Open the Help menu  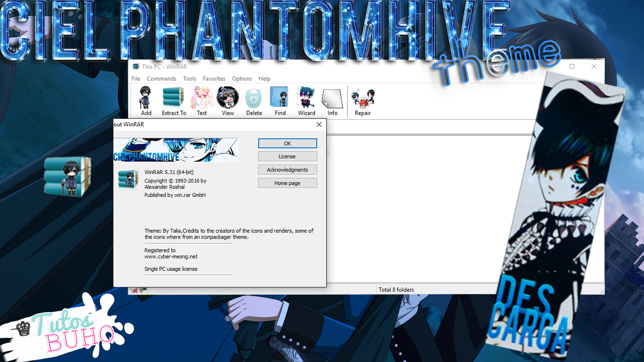pos(264,79)
